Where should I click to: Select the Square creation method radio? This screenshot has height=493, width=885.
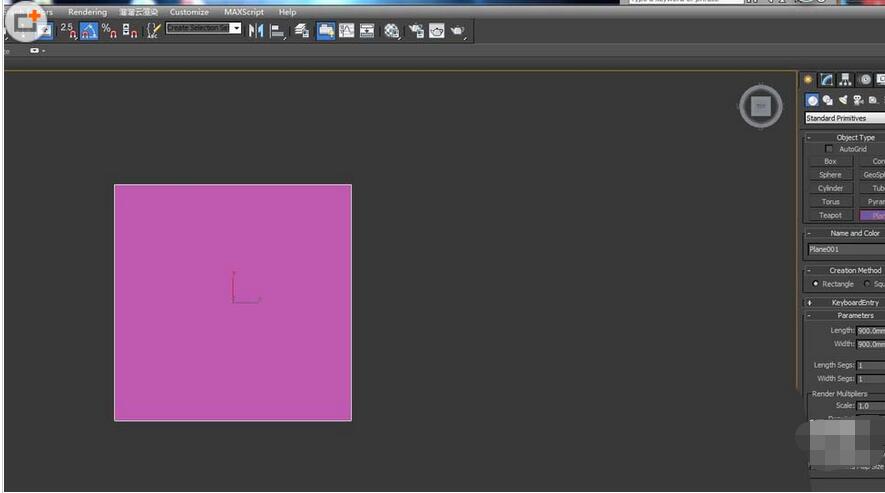868,284
